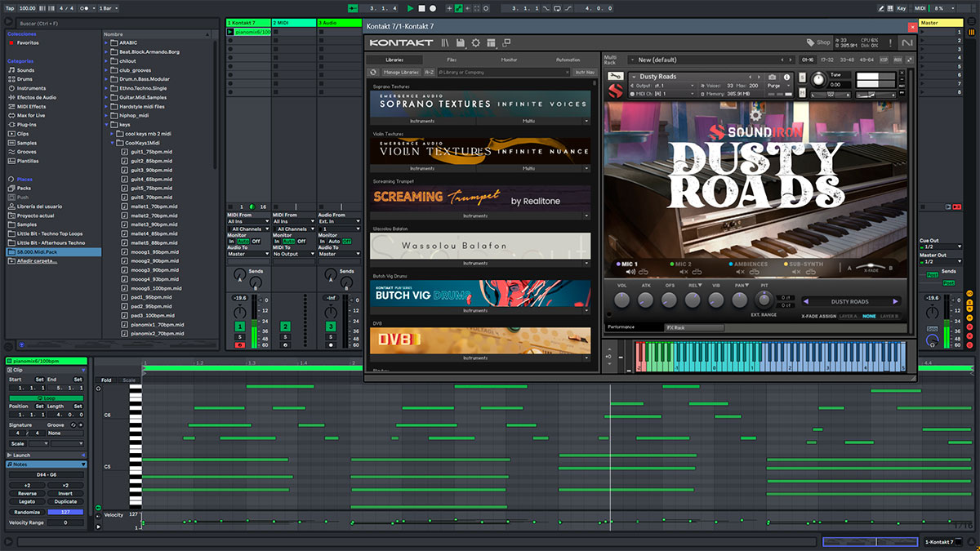Select the 17-32 multi rack page
This screenshot has height=551, width=980.
827,60
